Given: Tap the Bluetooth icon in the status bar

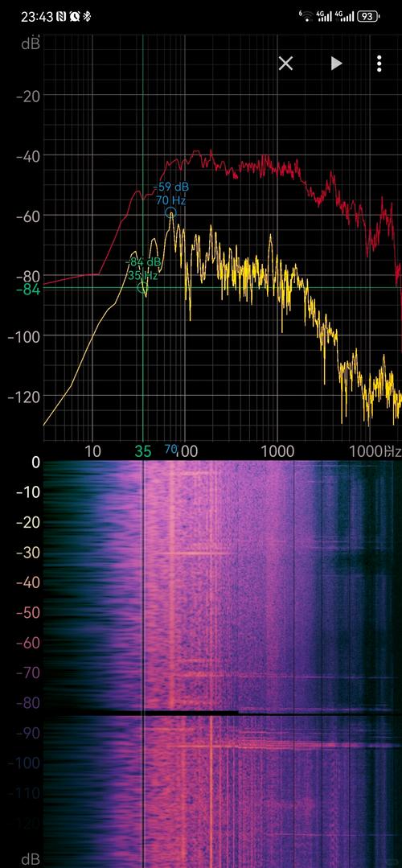Looking at the screenshot, I should [x=87, y=17].
